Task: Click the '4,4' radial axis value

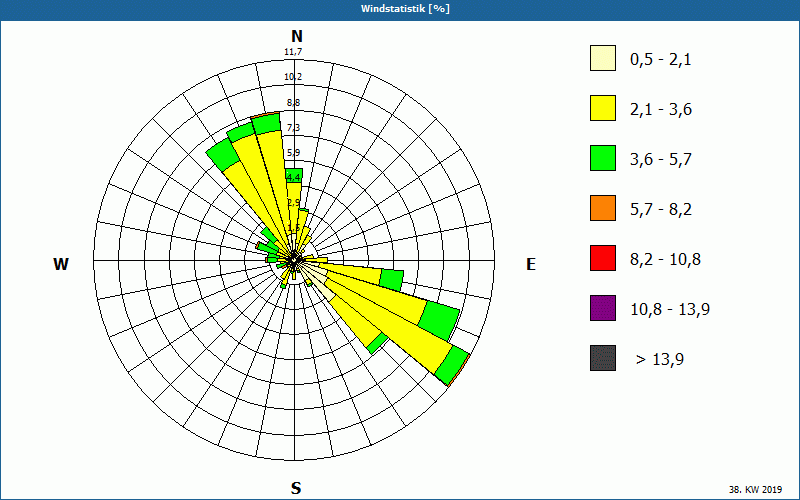Action: [293, 178]
